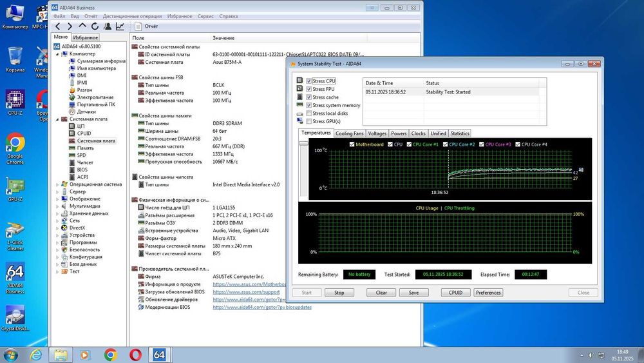The image size is (644, 363).
Task: Click the Значение column header
Action: pyautogui.click(x=223, y=38)
